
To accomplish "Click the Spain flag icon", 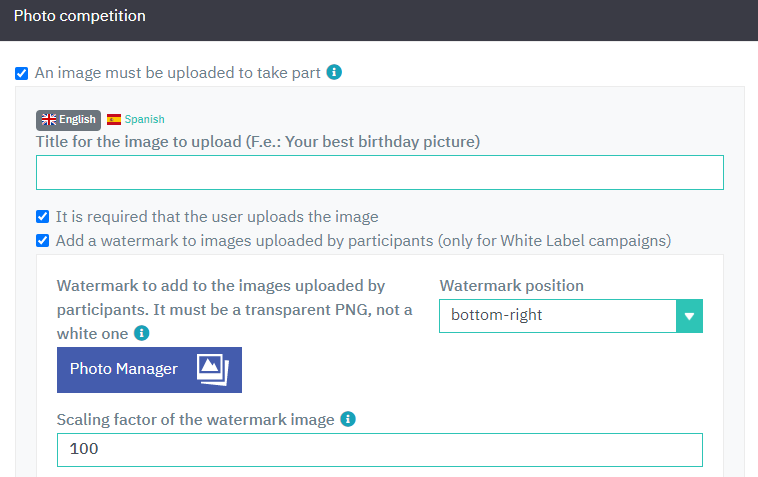I will [x=114, y=119].
